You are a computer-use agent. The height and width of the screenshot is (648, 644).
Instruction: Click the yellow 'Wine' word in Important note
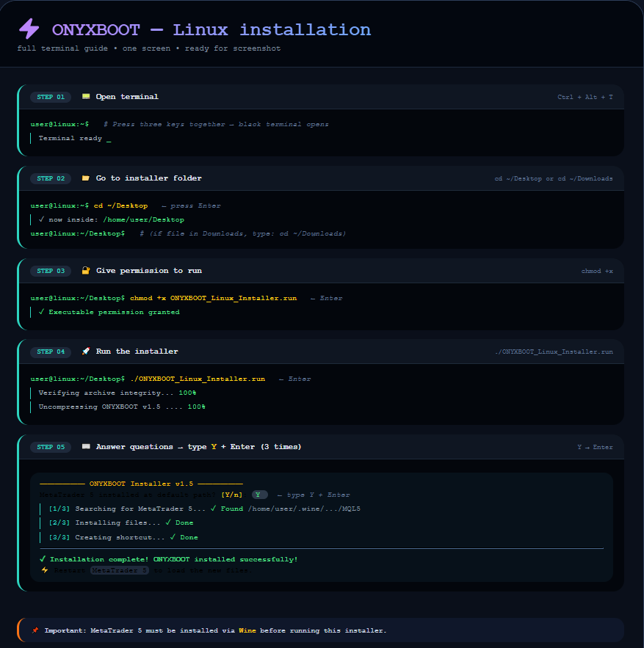tap(247, 630)
